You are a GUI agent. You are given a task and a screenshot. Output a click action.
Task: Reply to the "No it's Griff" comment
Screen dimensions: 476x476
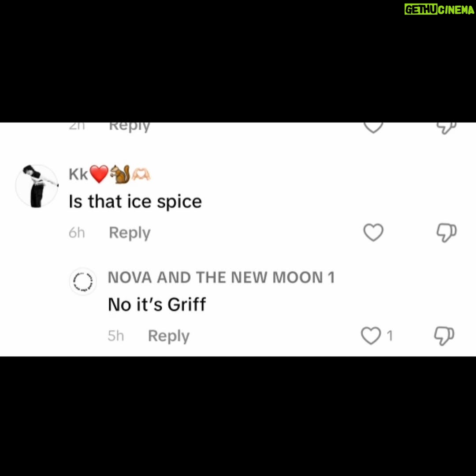[x=168, y=336]
